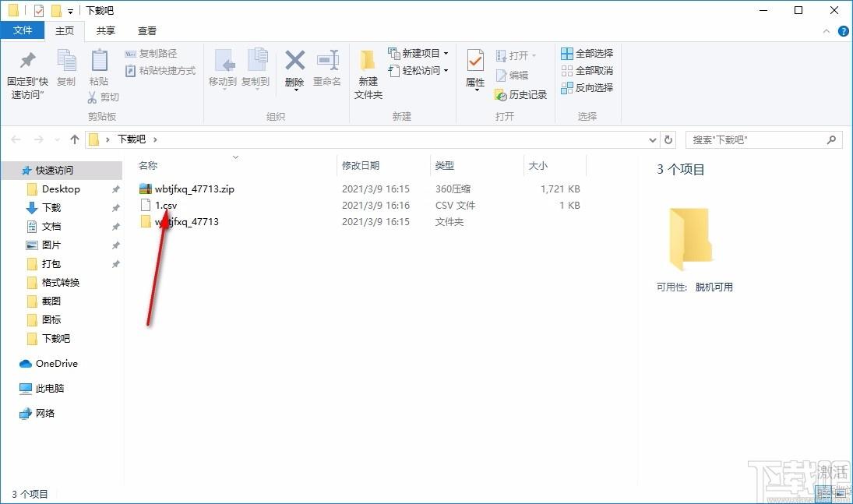Screen dimensions: 853x504
Task: Click Select none (全部取消)
Action: click(x=587, y=71)
